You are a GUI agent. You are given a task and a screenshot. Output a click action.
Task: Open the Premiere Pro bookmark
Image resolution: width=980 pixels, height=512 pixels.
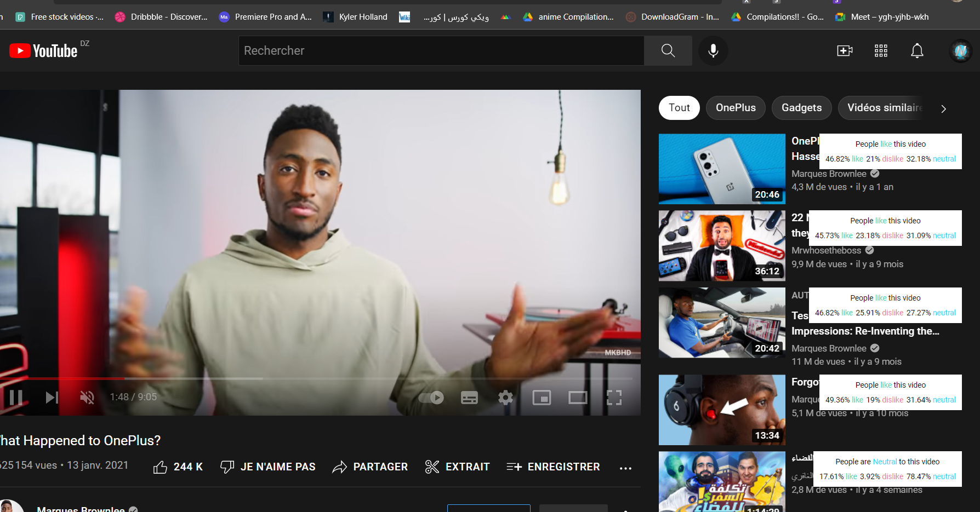click(x=265, y=17)
